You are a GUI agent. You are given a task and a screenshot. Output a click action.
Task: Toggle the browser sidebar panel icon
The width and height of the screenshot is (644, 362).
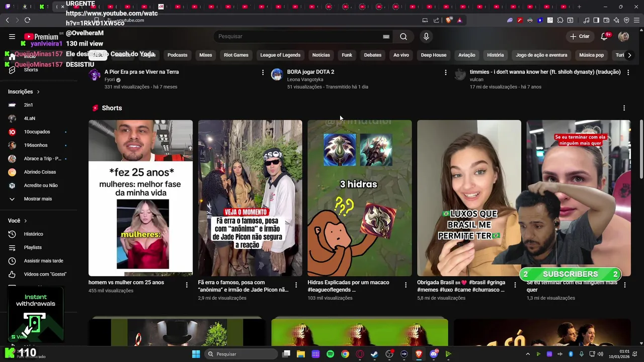[x=596, y=20]
